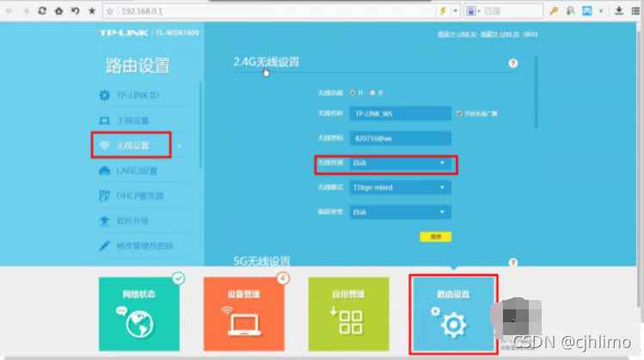This screenshot has width=644, height=360.
Task: Open the wireless channel dropdown
Action: pos(400,163)
